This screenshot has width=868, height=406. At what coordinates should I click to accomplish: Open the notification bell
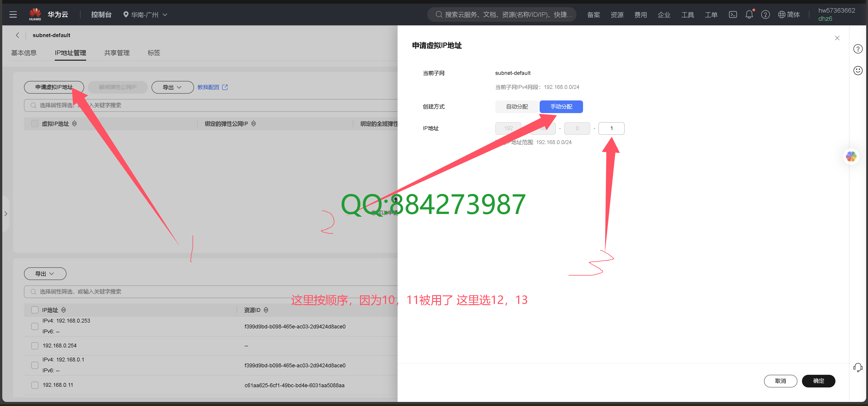pyautogui.click(x=749, y=14)
